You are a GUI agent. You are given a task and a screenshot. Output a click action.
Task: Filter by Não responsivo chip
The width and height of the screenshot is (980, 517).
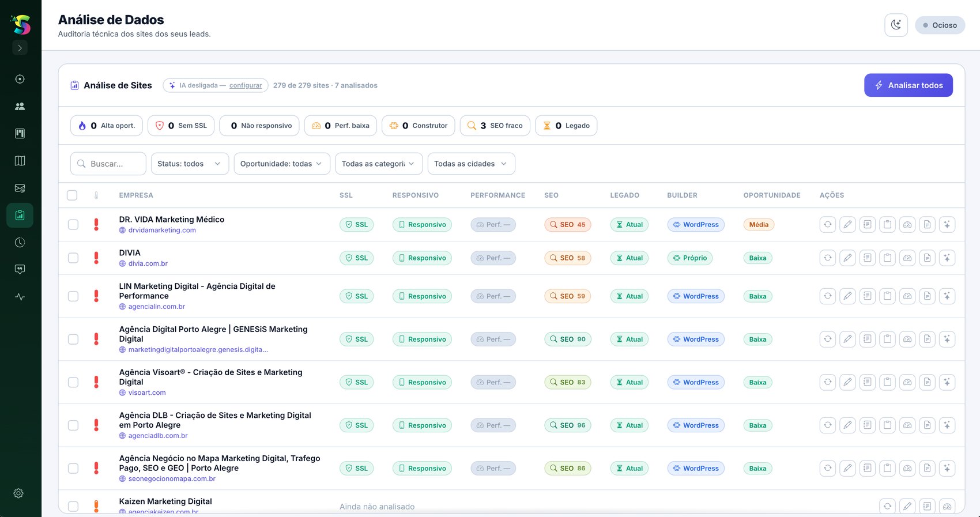[259, 126]
